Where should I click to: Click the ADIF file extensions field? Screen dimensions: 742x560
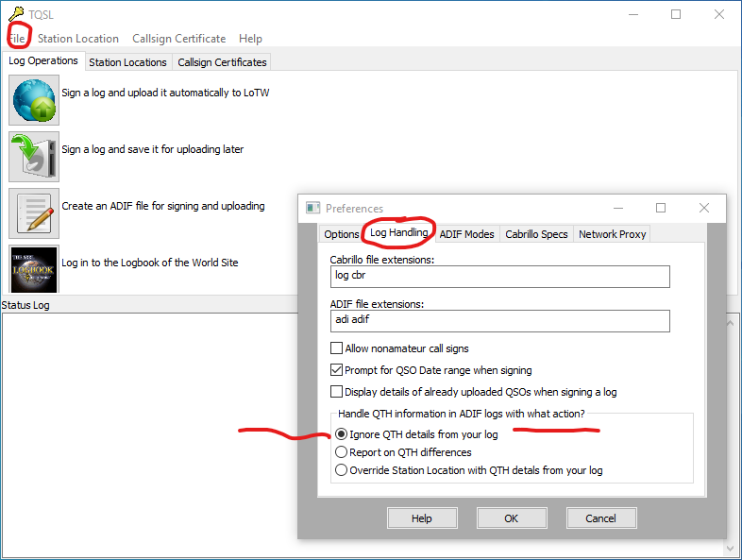pyautogui.click(x=499, y=321)
